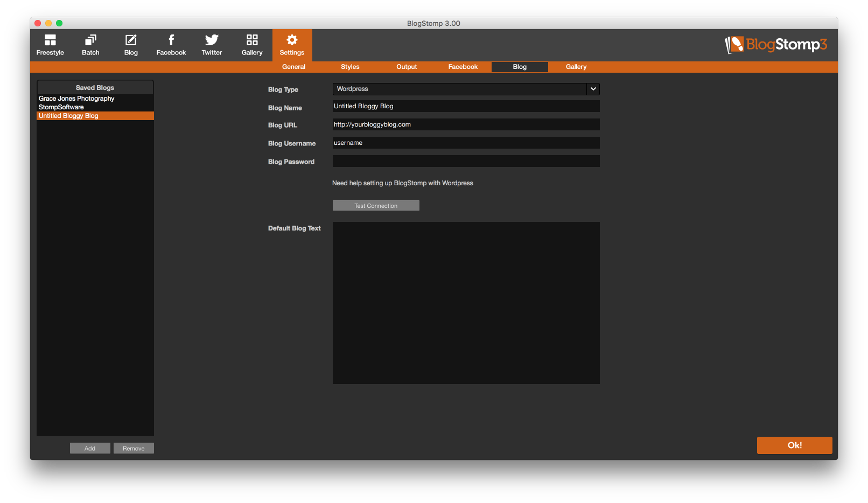The image size is (868, 503).
Task: Minimize the BlogStomp window
Action: click(48, 23)
